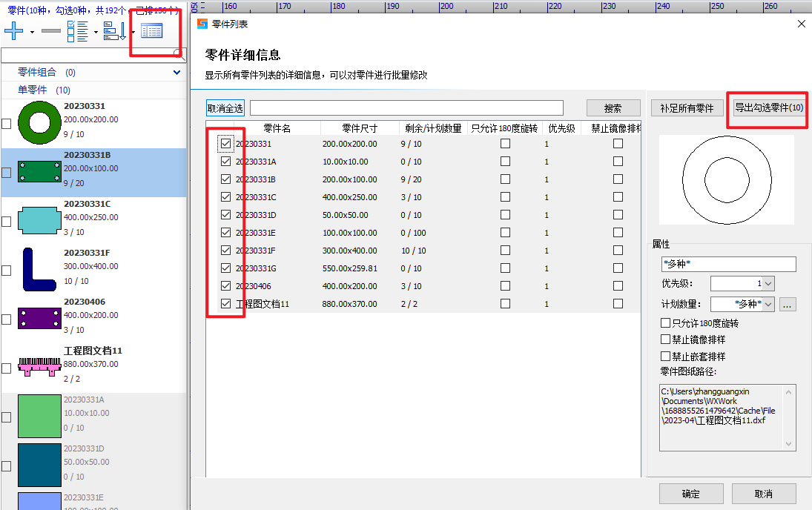The image size is (812, 510).
Task: Open the 优先级 dropdown
Action: (768, 284)
